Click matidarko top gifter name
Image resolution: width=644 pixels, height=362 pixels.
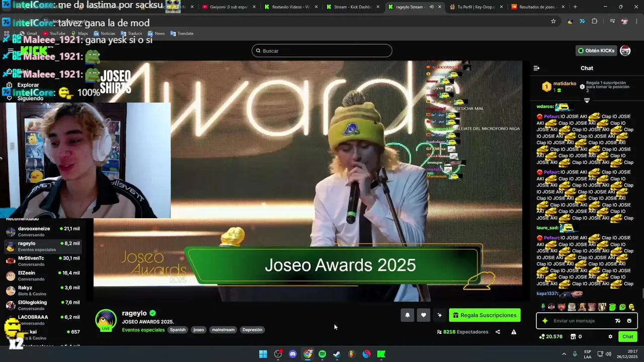pos(565,83)
